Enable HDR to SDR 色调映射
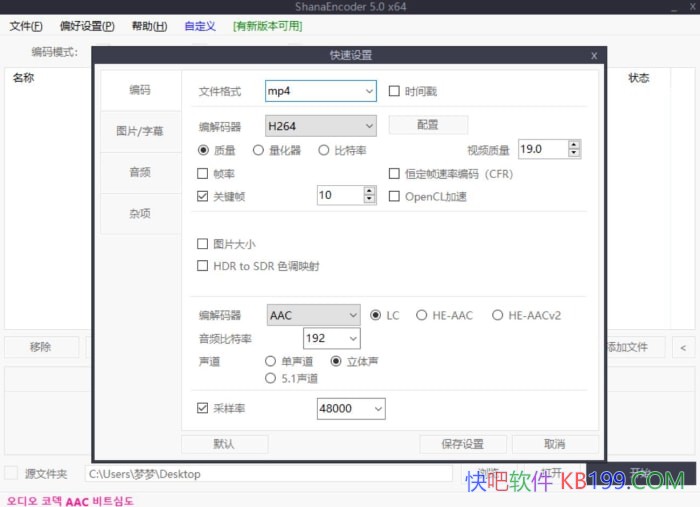 tap(204, 266)
